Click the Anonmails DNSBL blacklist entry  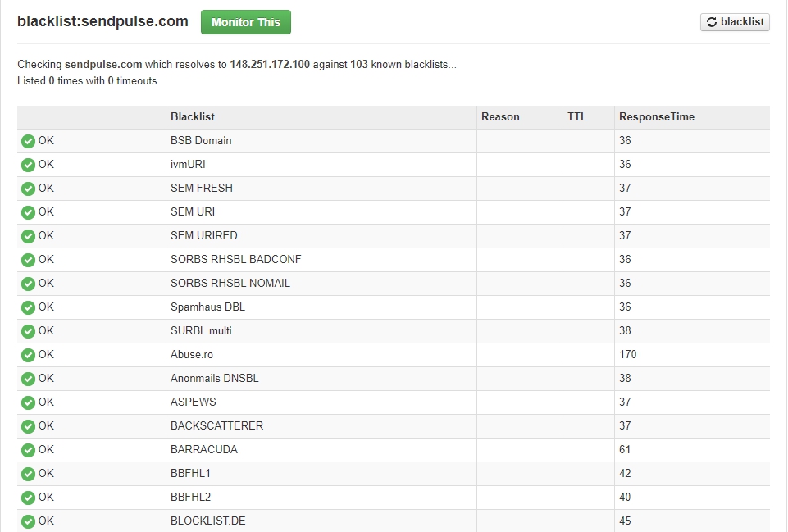(x=214, y=379)
